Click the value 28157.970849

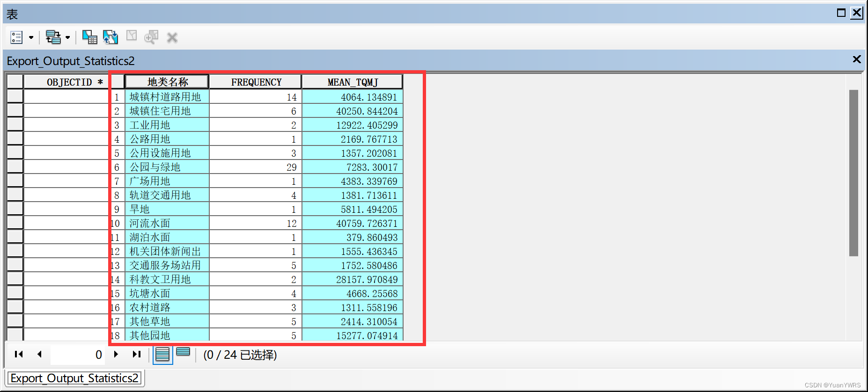[367, 280]
